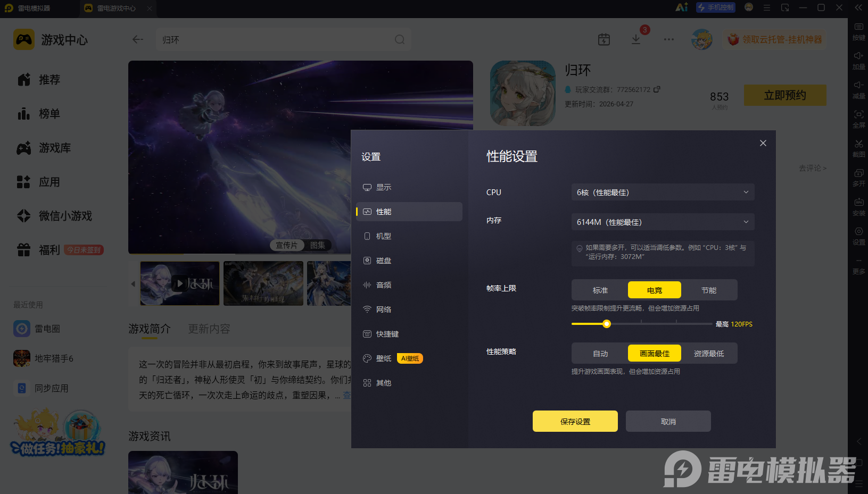
Task: Select 资源最低 performance strategy
Action: [709, 353]
